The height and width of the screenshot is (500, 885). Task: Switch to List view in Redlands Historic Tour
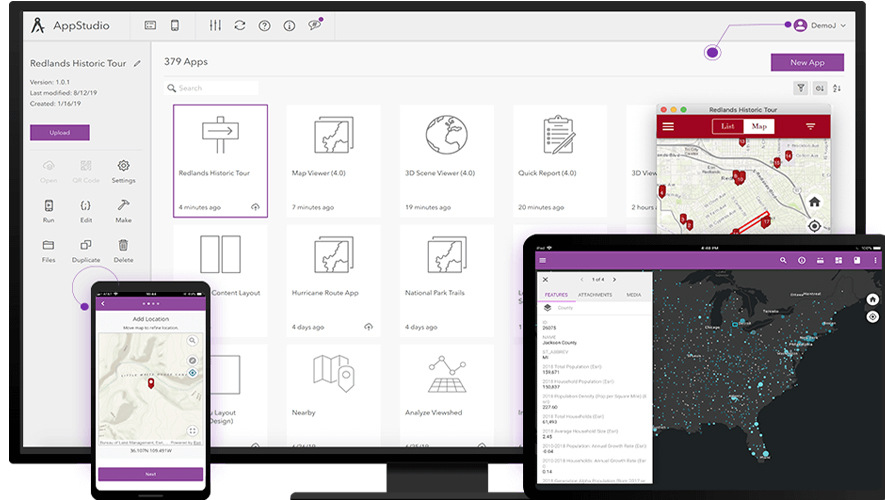coord(728,126)
